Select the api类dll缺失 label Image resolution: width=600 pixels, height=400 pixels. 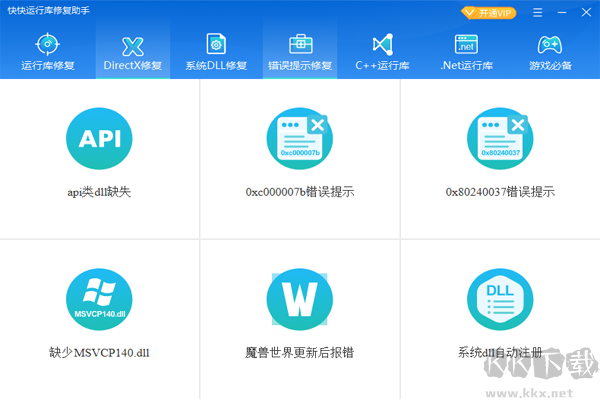tap(99, 192)
